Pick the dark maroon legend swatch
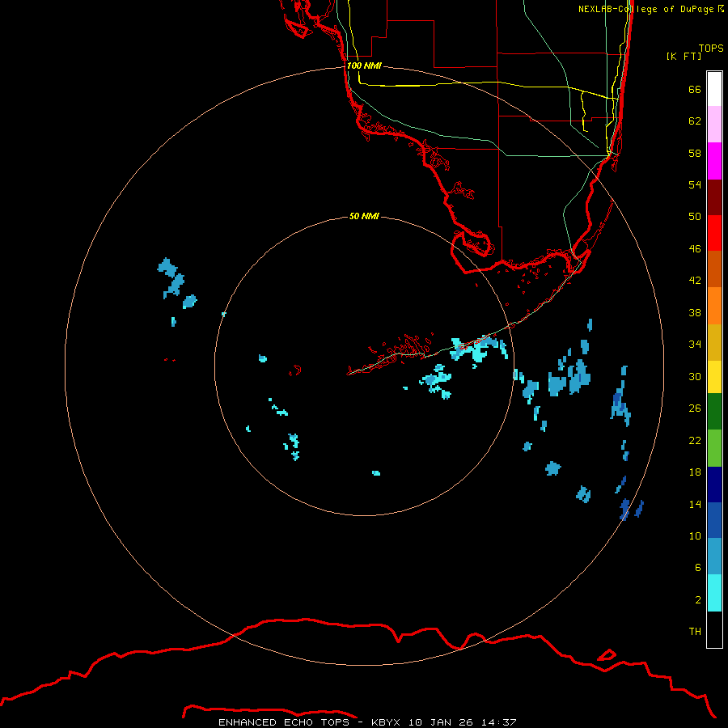728x728 pixels. pos(714,197)
